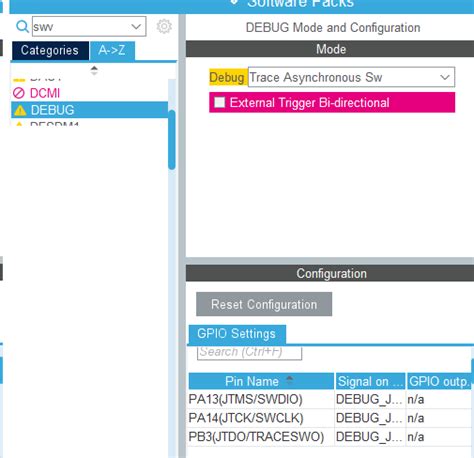Viewport: 474px width, 458px height.
Task: Click the list collapse arrows icon
Action: tap(94, 70)
